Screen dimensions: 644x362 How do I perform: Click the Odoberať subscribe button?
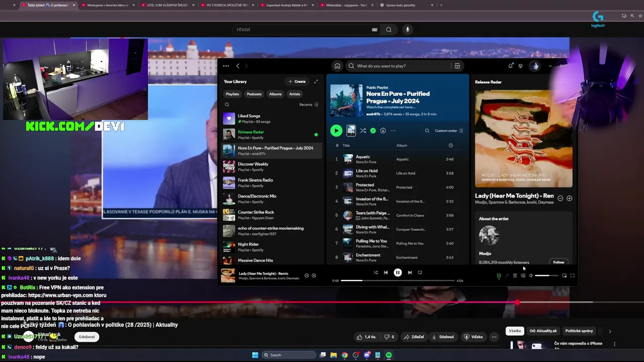coord(87,337)
